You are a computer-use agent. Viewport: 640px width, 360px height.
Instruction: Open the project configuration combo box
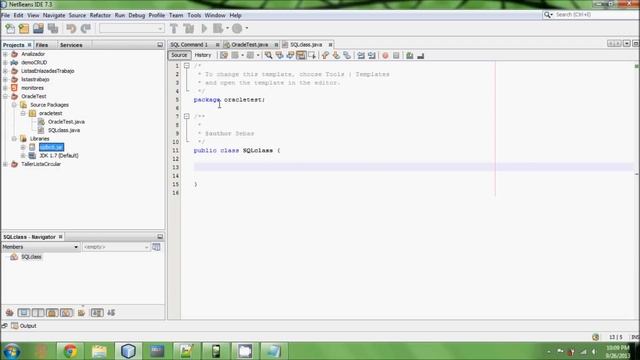(131, 29)
